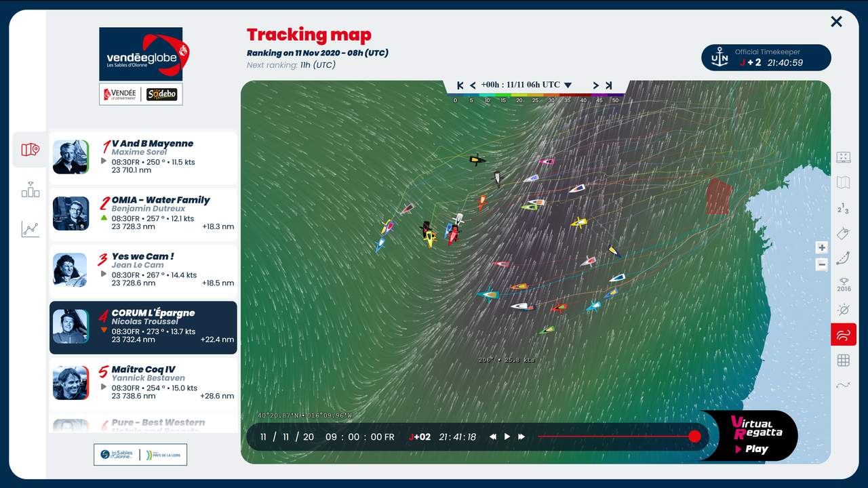Viewport: 868px width, 488px height.
Task: Zoom out on the map
Action: click(822, 265)
